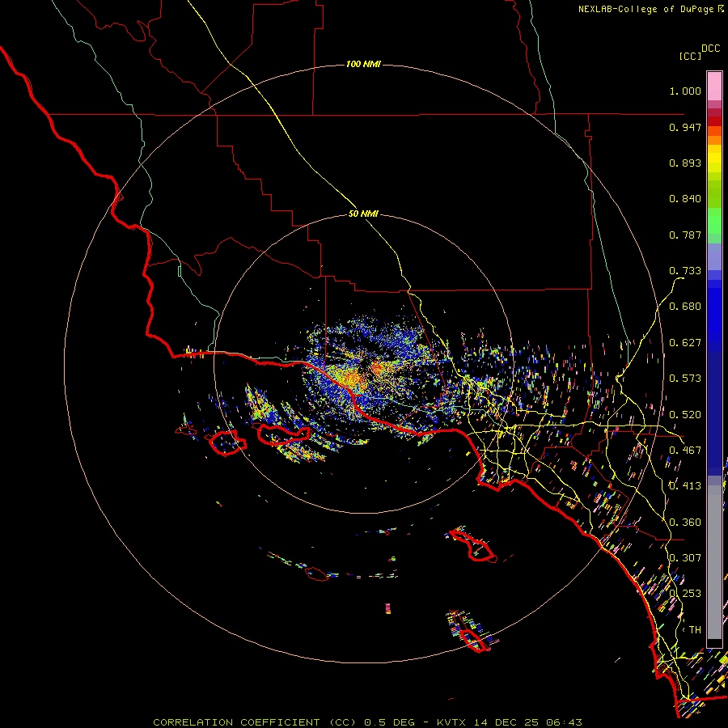Select the 0.520 scale value

(x=685, y=415)
